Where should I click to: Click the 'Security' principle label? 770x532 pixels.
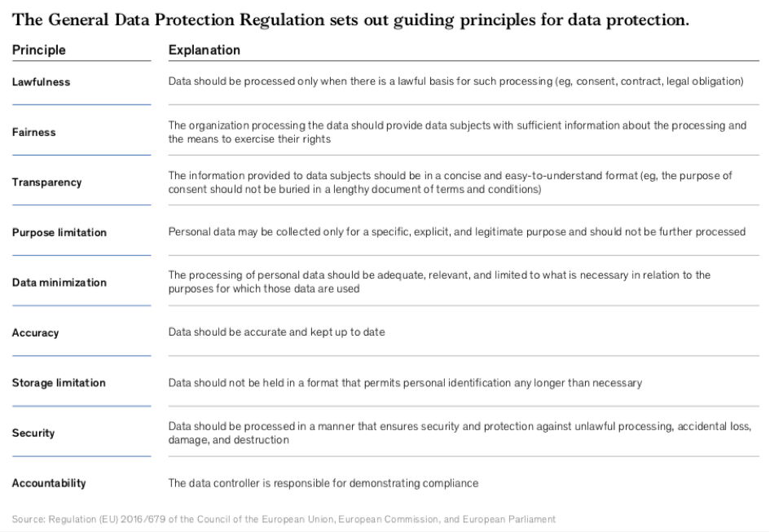point(33,433)
